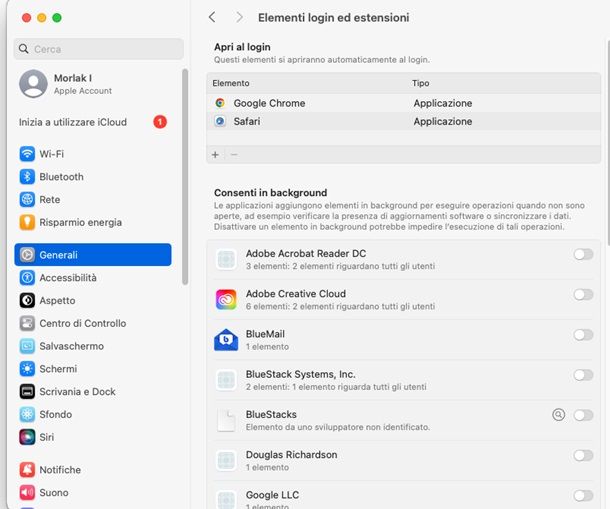The image size is (610, 509).
Task: Click the Google Chrome app icon
Action: tap(220, 103)
